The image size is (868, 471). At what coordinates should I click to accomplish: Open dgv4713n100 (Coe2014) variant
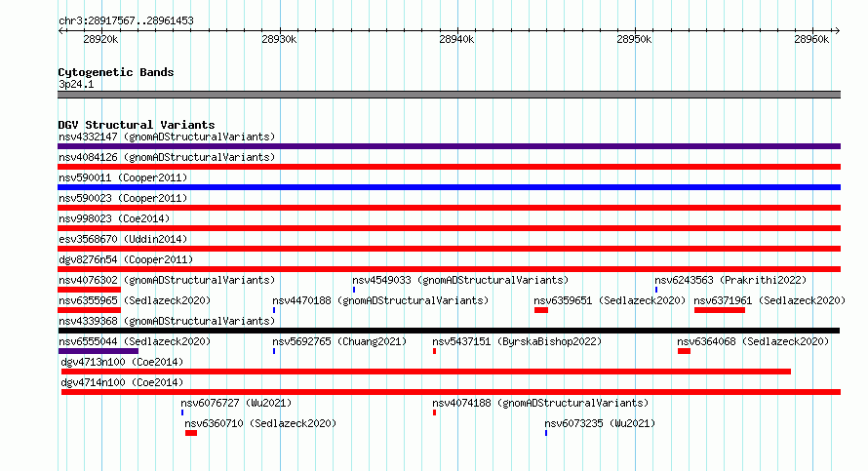pos(122,362)
